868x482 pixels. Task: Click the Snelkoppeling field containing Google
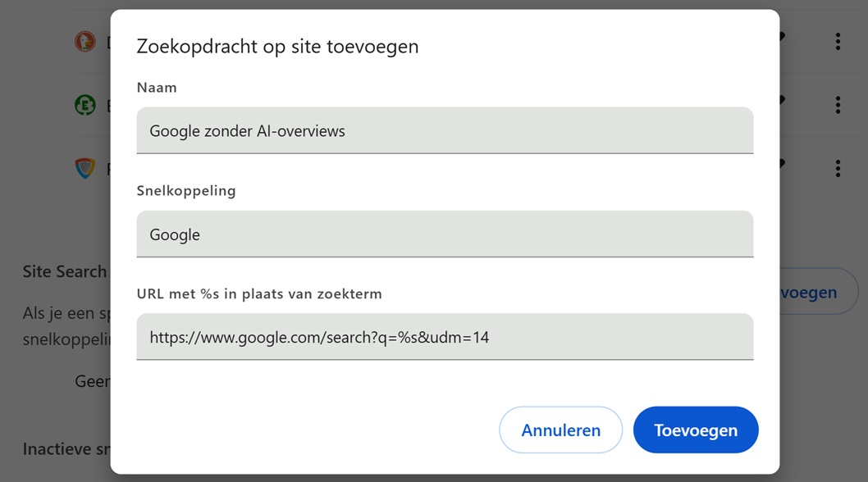(x=444, y=234)
